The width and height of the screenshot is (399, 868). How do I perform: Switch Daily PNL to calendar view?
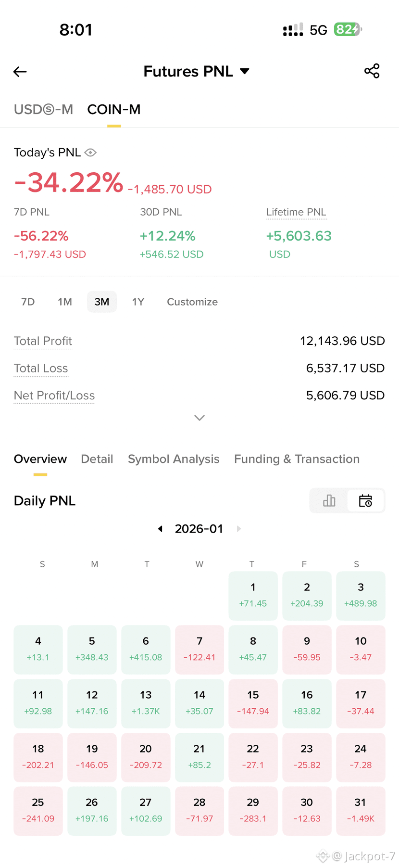coord(365,500)
